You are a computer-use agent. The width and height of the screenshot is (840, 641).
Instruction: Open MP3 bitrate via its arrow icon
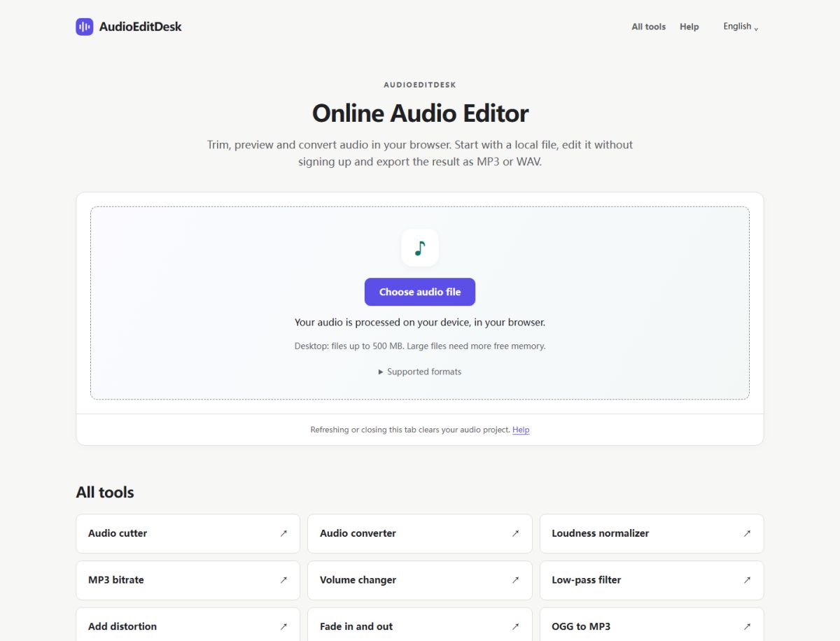click(x=283, y=580)
